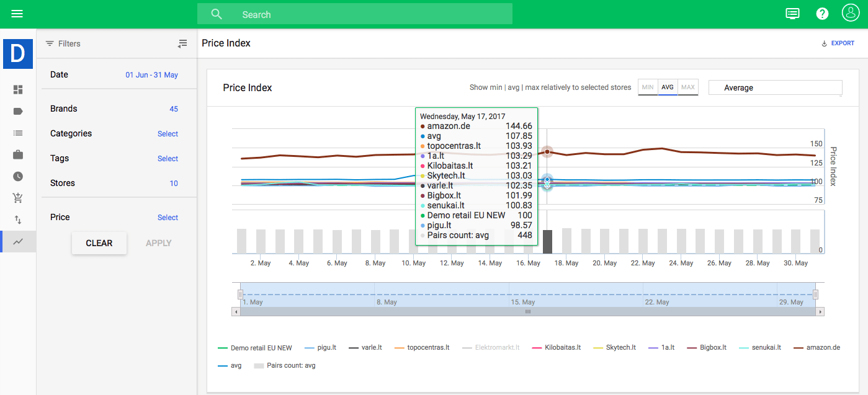
Task: Open the user account profile icon
Action: click(x=850, y=13)
